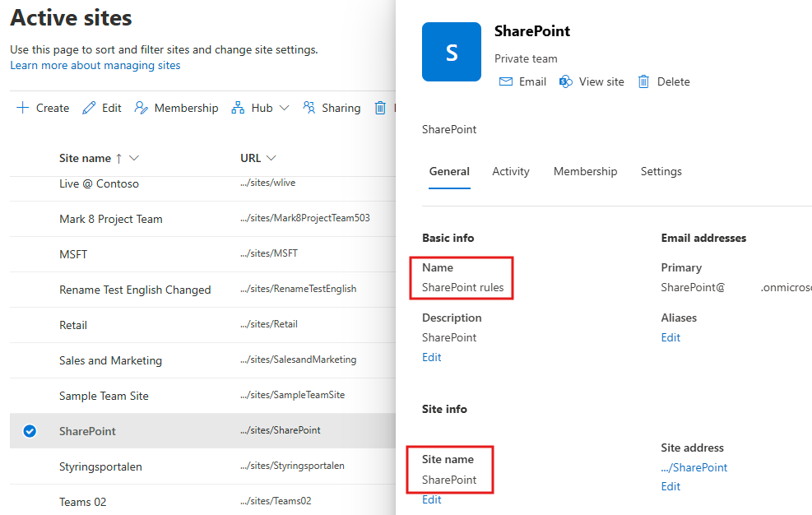This screenshot has width=812, height=515.
Task: Open Learn more about managing sites link
Action: 95,65
